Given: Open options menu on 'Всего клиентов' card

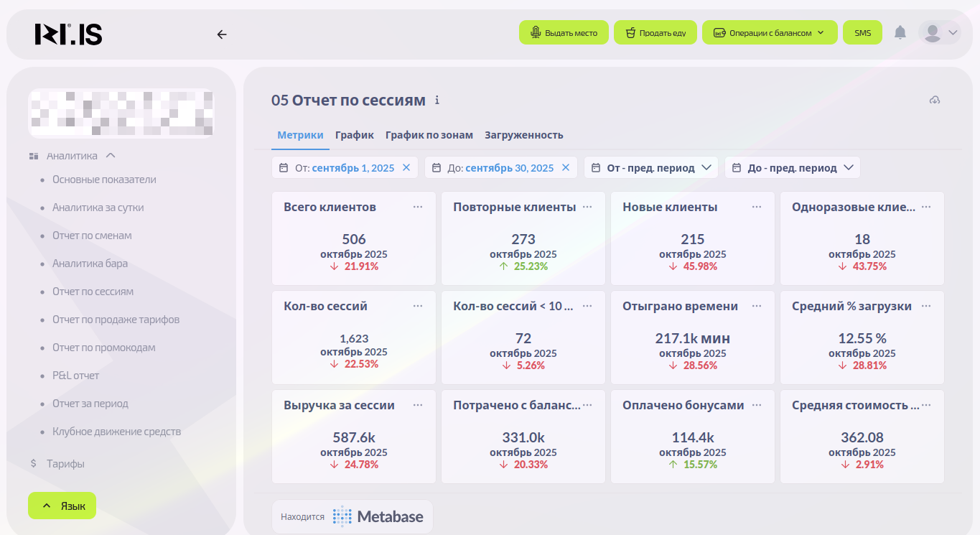Looking at the screenshot, I should point(418,207).
